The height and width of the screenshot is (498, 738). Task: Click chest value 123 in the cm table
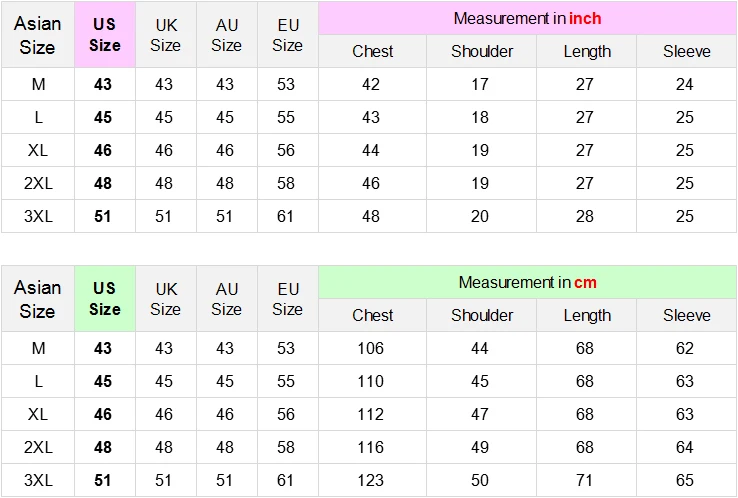[370, 480]
